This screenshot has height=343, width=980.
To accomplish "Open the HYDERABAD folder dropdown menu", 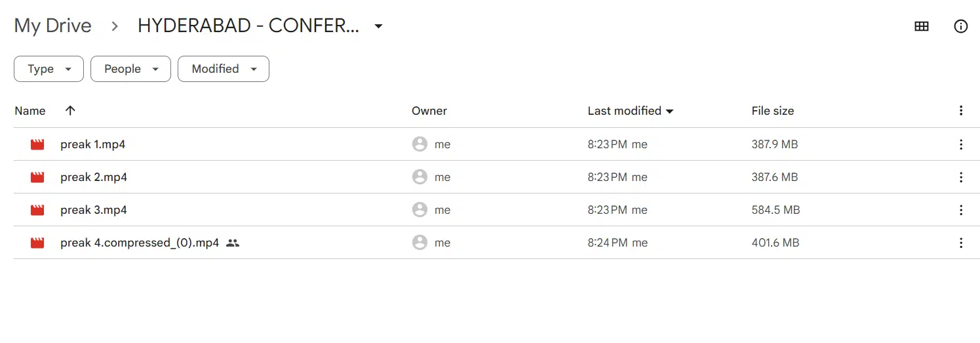I will click(x=378, y=26).
